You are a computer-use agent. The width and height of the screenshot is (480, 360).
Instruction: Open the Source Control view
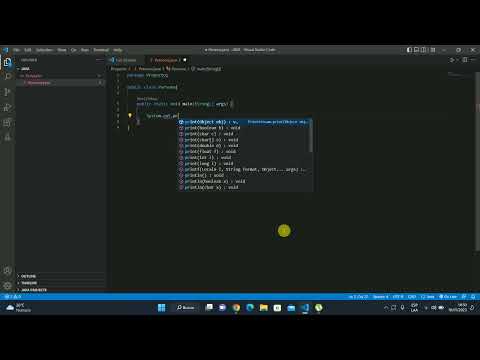pyautogui.click(x=8, y=92)
